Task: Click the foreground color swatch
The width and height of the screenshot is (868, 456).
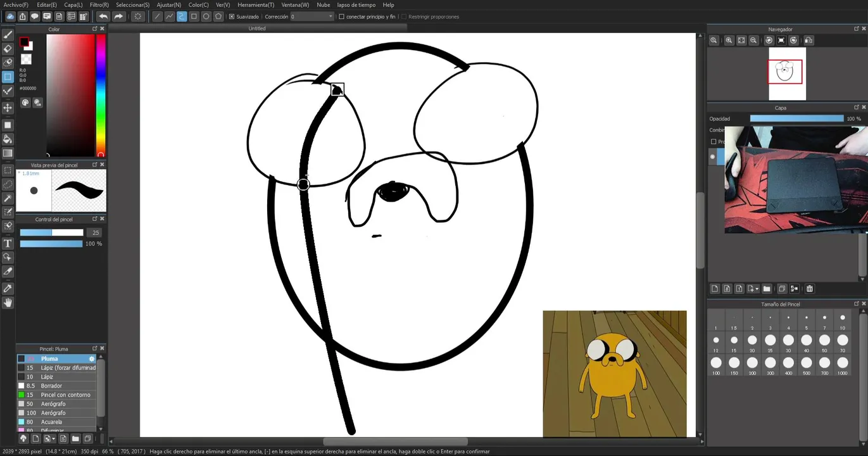Action: pyautogui.click(x=24, y=43)
